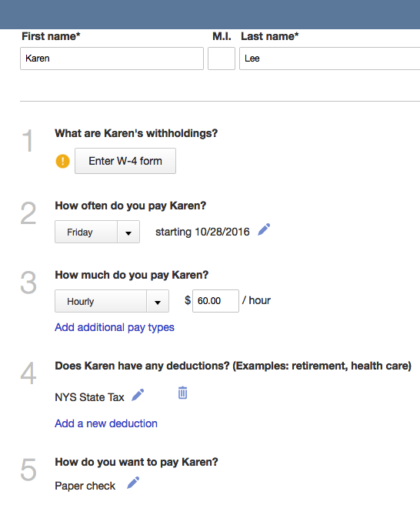Click the M.I. middle initial field
420x505 pixels.
pyautogui.click(x=222, y=59)
